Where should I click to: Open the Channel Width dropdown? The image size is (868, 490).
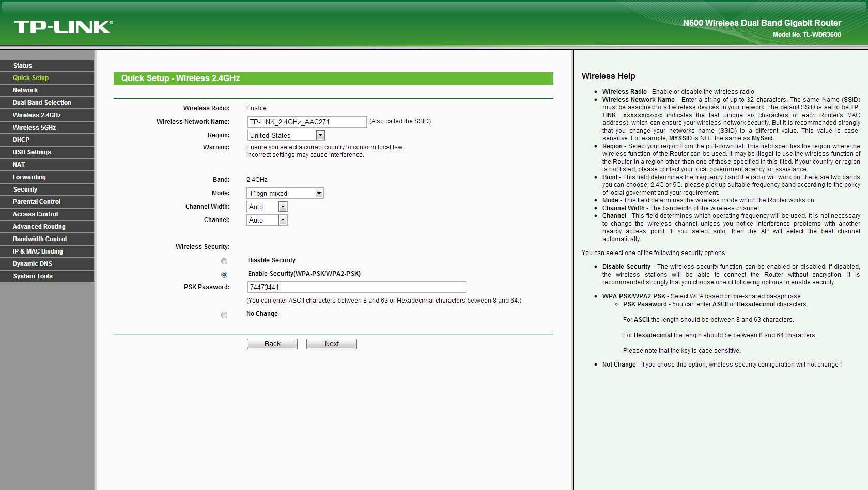[267, 207]
